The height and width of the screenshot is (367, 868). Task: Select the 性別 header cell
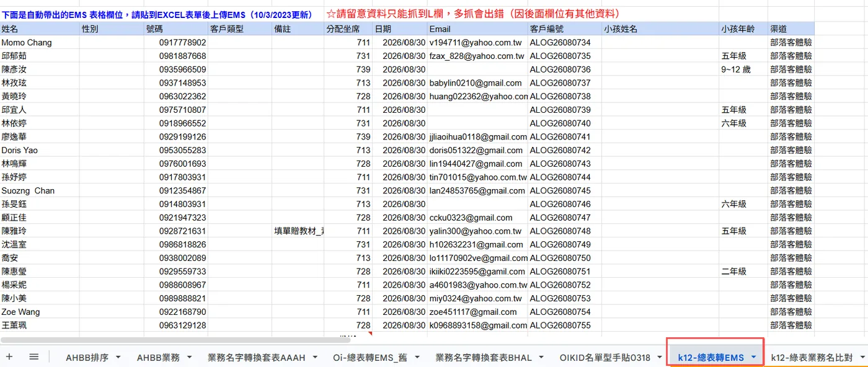pyautogui.click(x=112, y=29)
